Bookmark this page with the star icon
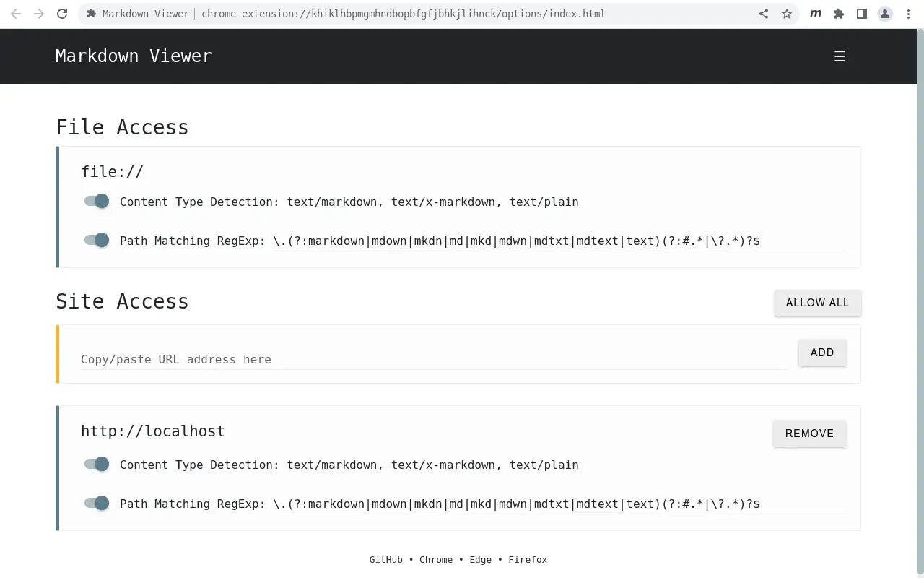The image size is (924, 578). tap(787, 14)
